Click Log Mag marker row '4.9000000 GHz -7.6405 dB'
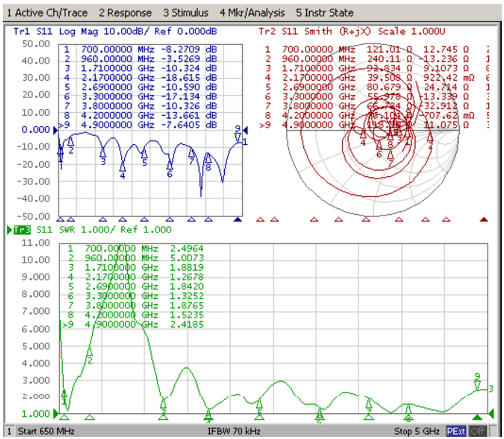The width and height of the screenshot is (504, 439). click(138, 125)
